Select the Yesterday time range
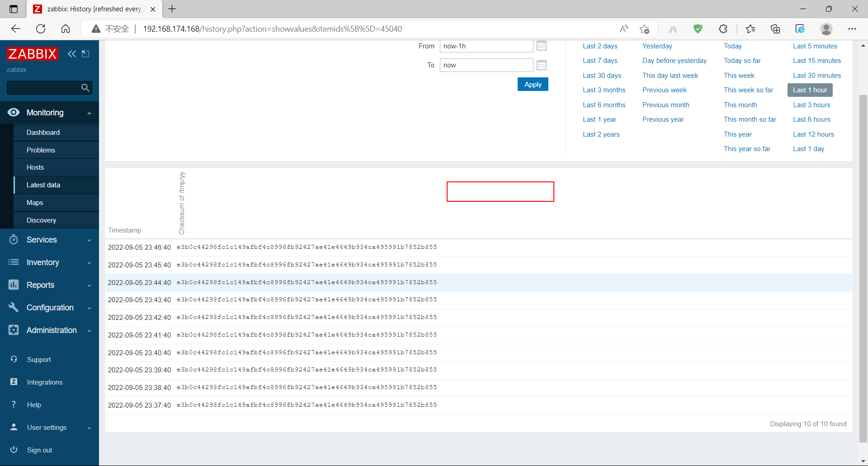 657,46
